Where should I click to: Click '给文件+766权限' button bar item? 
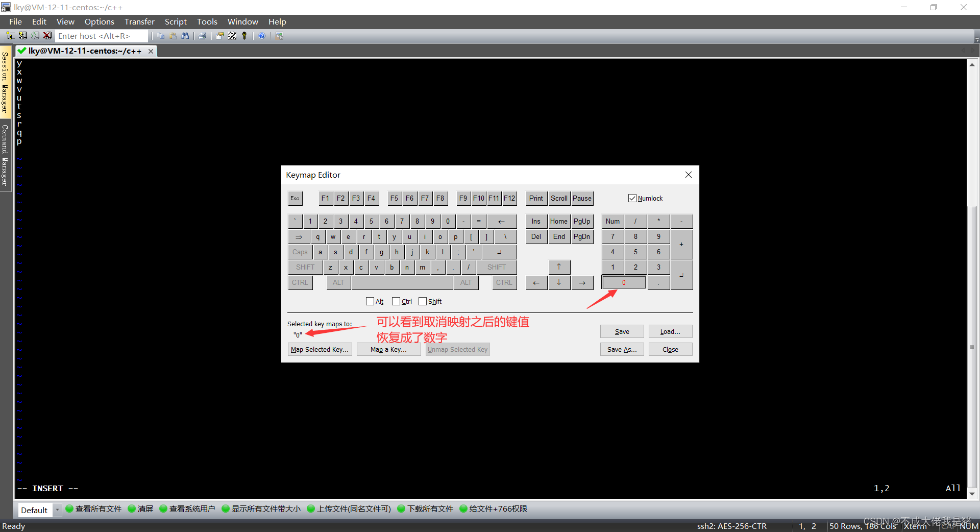pos(494,509)
